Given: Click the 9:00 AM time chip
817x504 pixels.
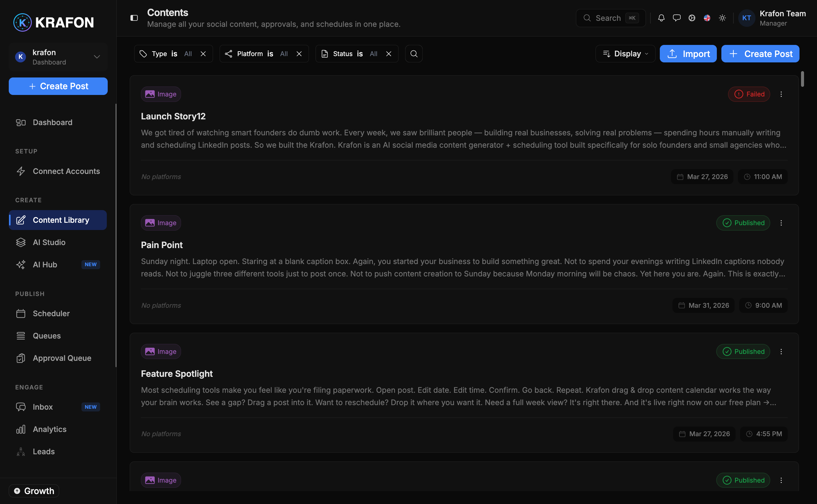Looking at the screenshot, I should point(763,305).
